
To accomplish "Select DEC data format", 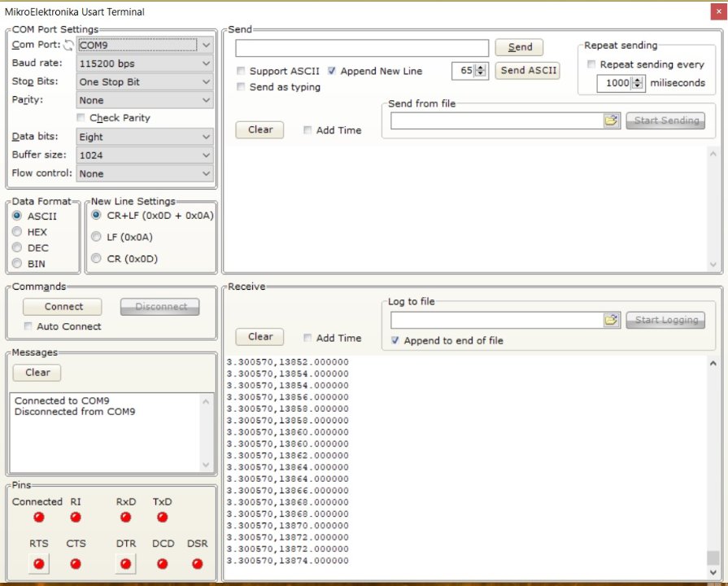I will pyautogui.click(x=17, y=247).
